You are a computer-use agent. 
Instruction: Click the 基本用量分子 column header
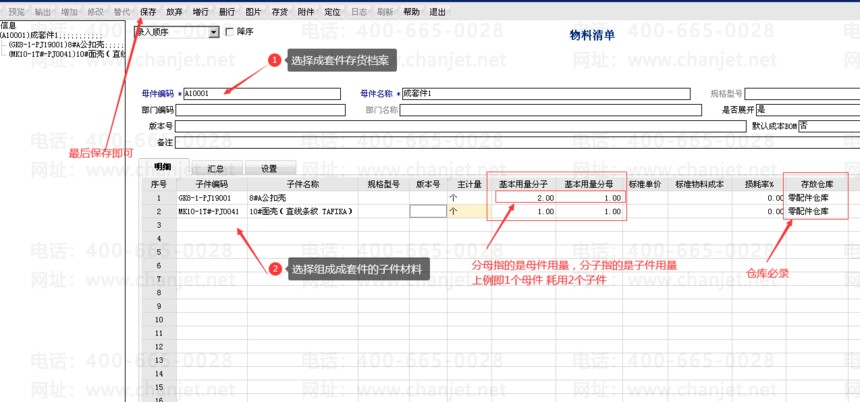click(x=524, y=185)
